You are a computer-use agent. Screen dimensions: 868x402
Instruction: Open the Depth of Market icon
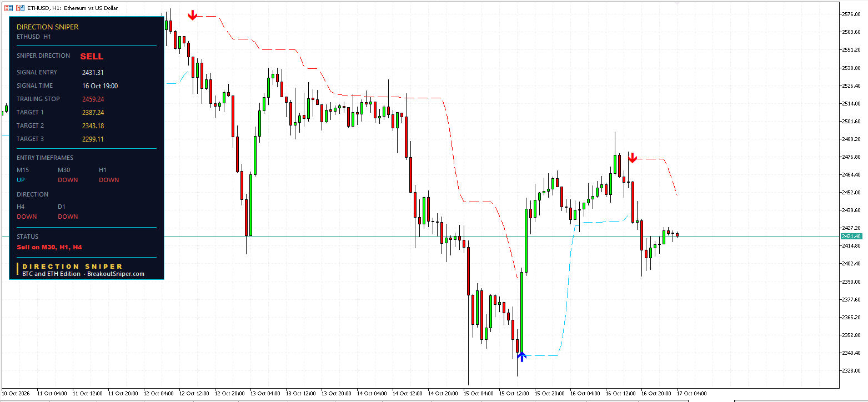click(20, 8)
